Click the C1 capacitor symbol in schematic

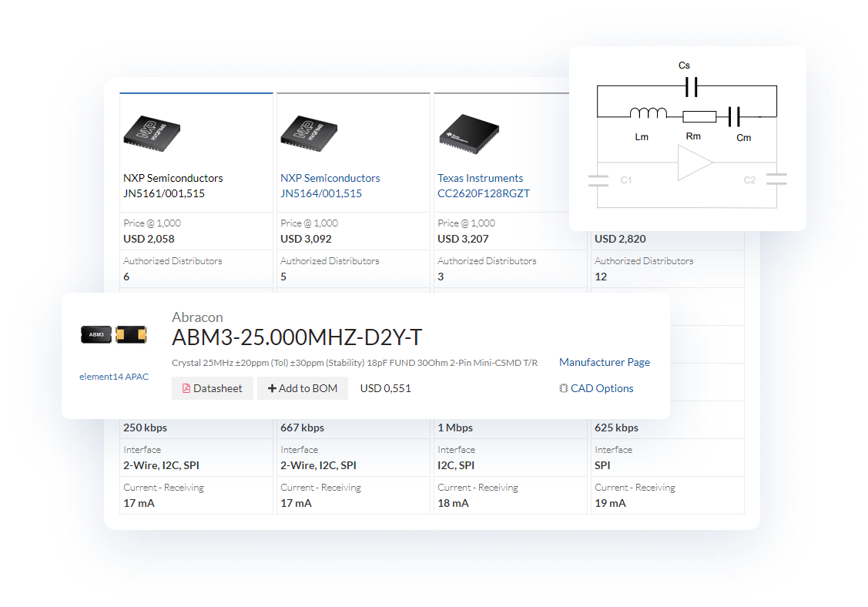click(x=598, y=180)
